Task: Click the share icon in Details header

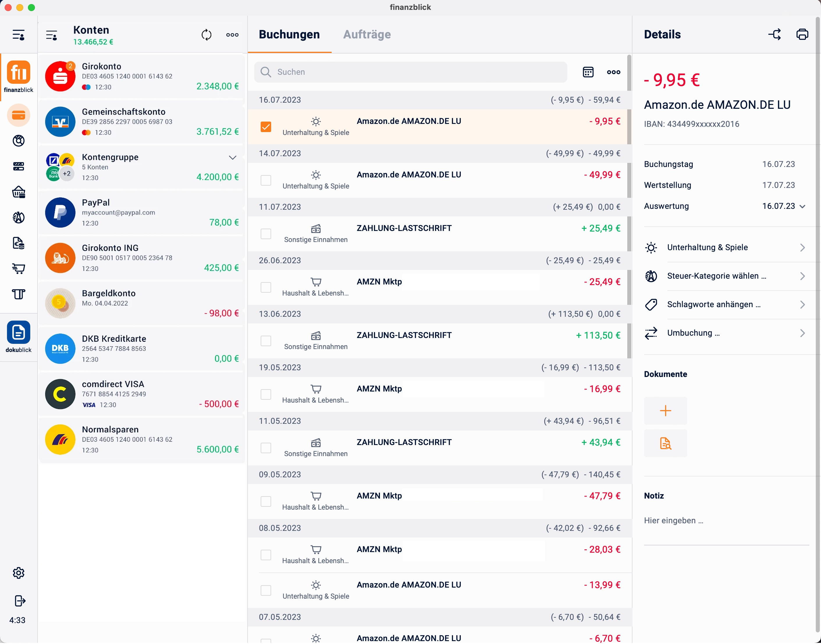Action: [775, 34]
